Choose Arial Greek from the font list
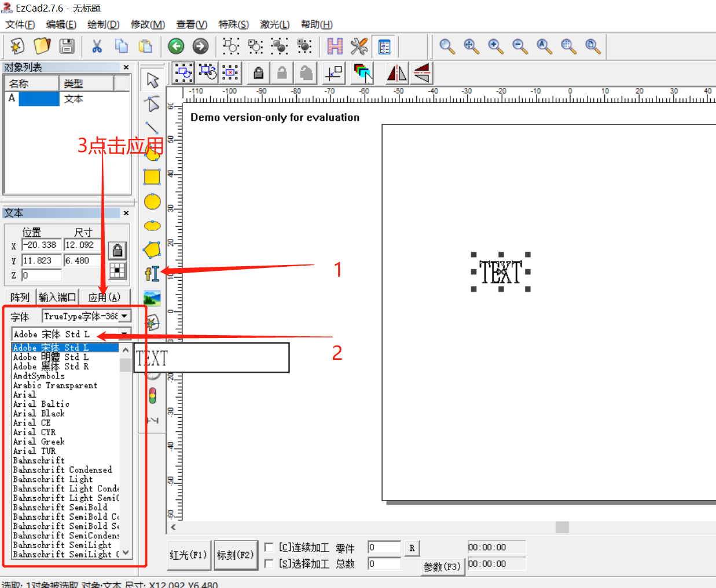716x588 pixels. point(39,442)
